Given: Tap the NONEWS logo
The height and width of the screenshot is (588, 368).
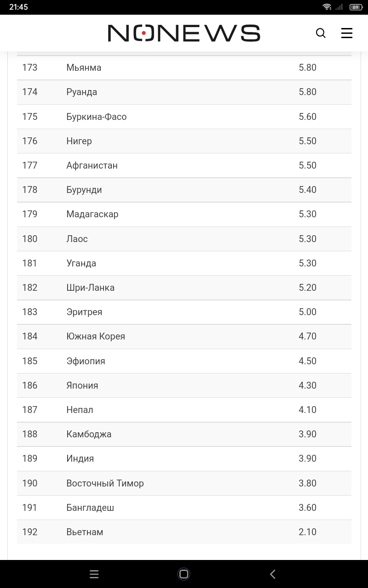Looking at the screenshot, I should 184,33.
